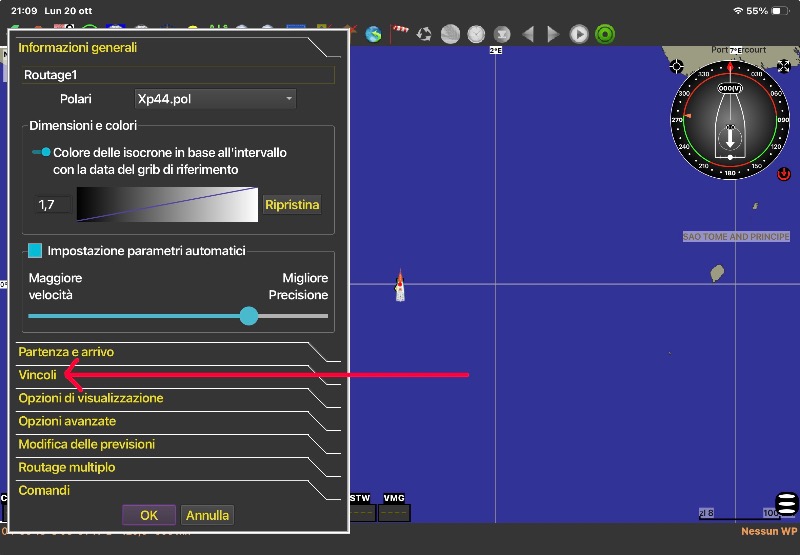The width and height of the screenshot is (800, 555).
Task: Toggle Impostazione parametri automatici checkbox
Action: coord(36,251)
